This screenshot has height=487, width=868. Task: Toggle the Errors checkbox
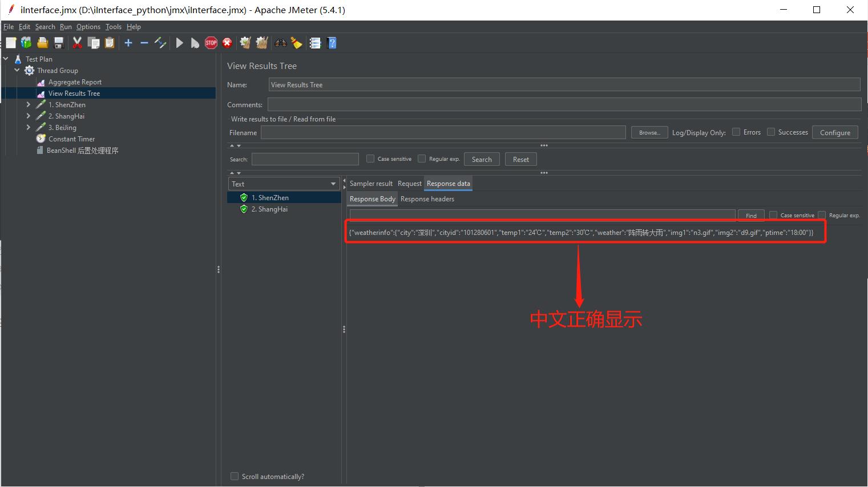point(736,132)
